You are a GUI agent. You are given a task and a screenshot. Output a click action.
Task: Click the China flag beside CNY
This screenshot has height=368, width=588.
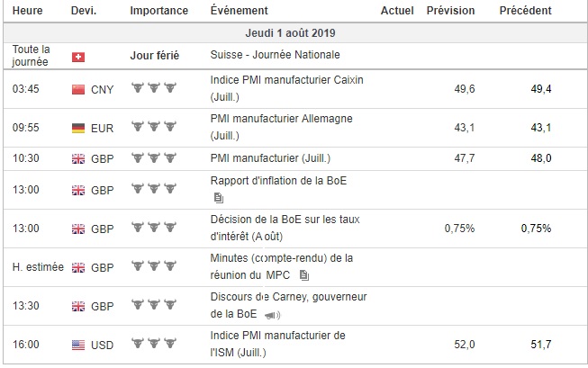point(77,89)
